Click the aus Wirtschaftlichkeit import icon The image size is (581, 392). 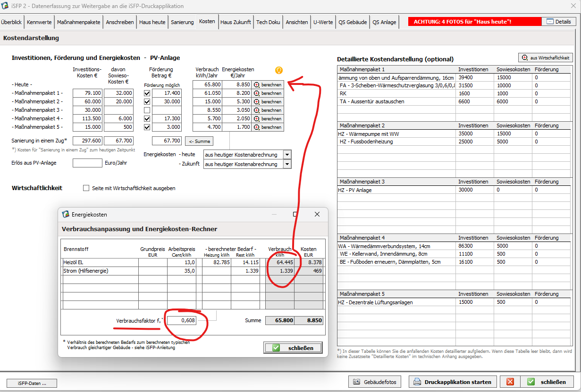click(x=524, y=58)
